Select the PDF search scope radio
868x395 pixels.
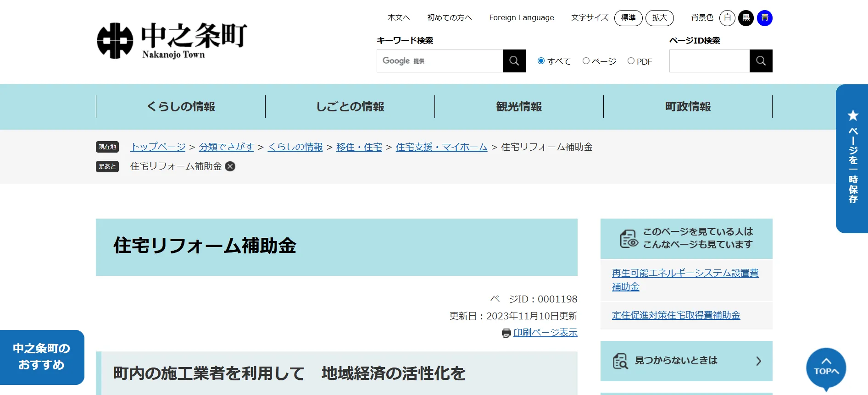coord(631,61)
